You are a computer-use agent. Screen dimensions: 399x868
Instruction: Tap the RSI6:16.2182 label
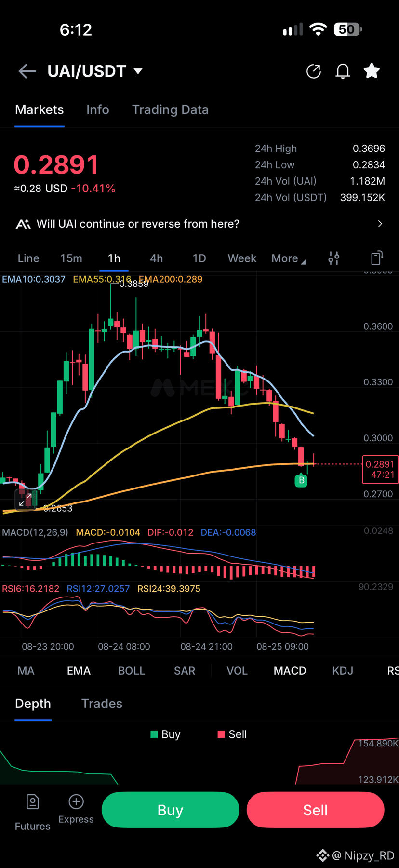[x=31, y=589]
